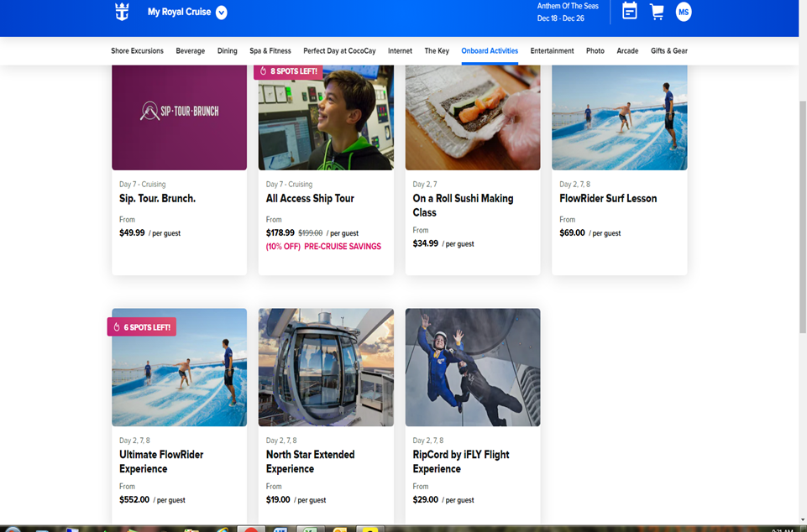Switch to the Entertainment tab
Screen dimensions: 807x532
(552, 51)
